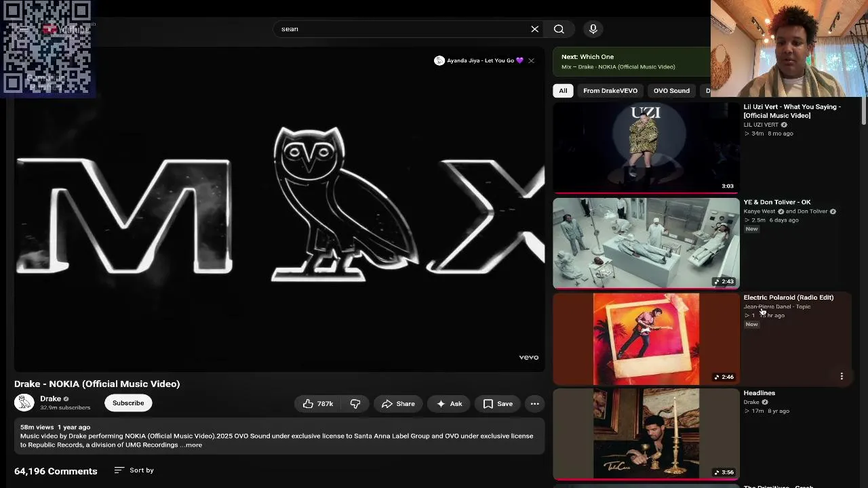Screen dimensions: 868x488
Task: Open YE & Don Toliver OK thumbnail
Action: tap(646, 243)
